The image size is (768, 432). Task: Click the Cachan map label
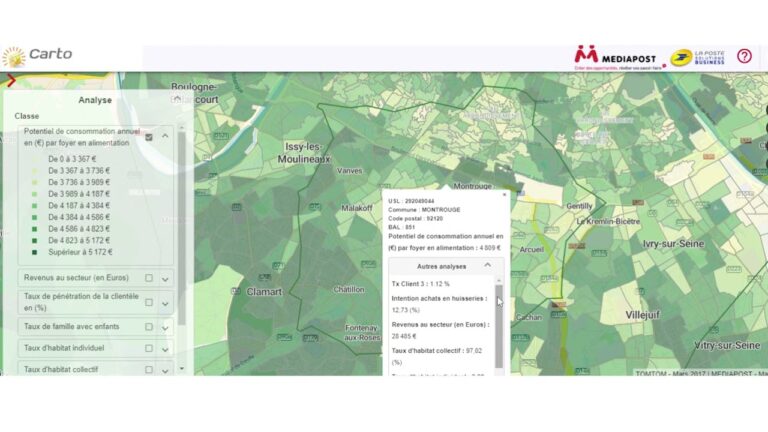coord(528,317)
